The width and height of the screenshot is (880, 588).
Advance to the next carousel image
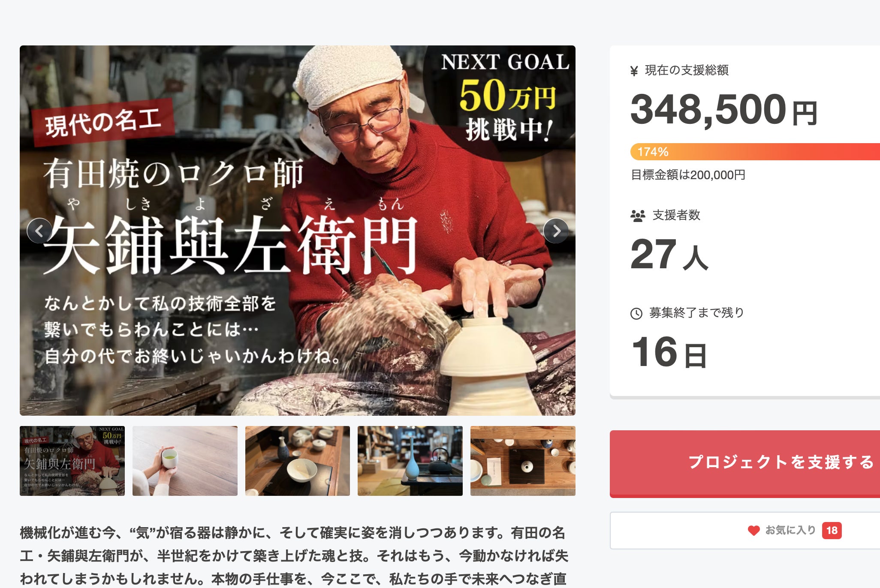[x=556, y=231]
